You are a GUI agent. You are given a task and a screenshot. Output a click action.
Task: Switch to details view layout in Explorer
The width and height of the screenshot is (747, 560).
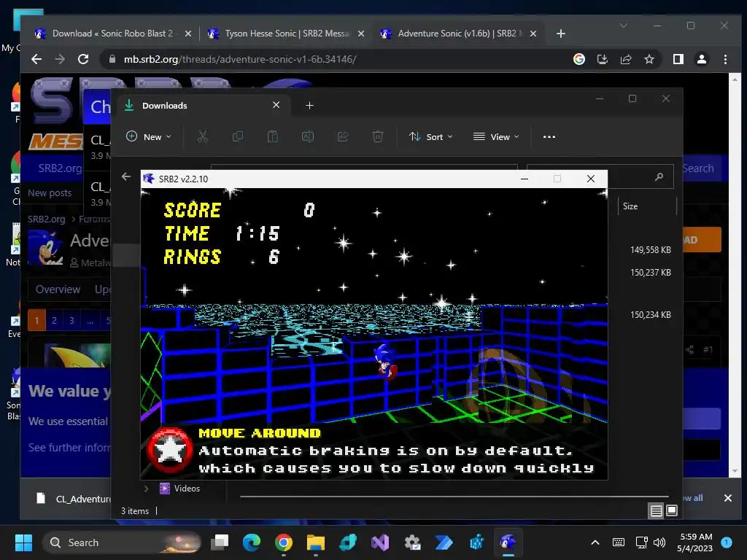click(656, 511)
